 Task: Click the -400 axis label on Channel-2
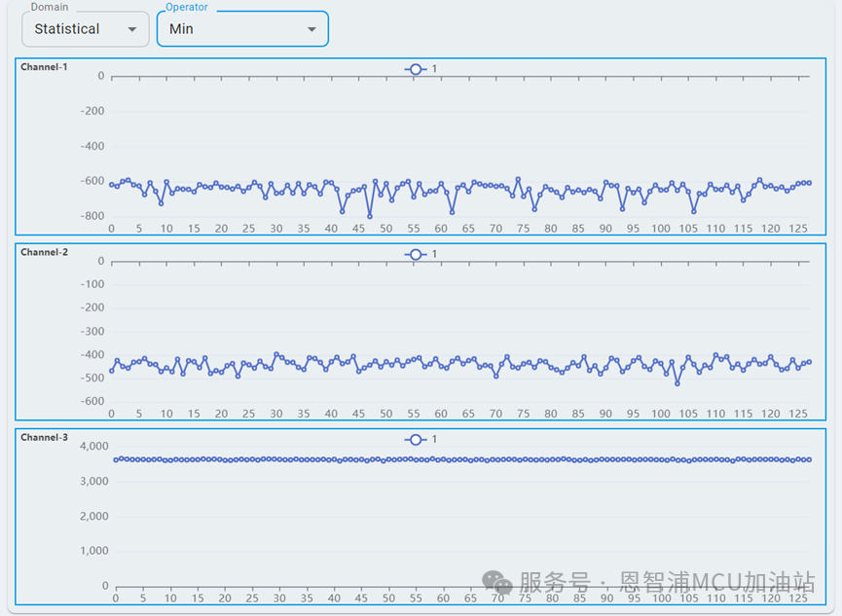[93, 355]
